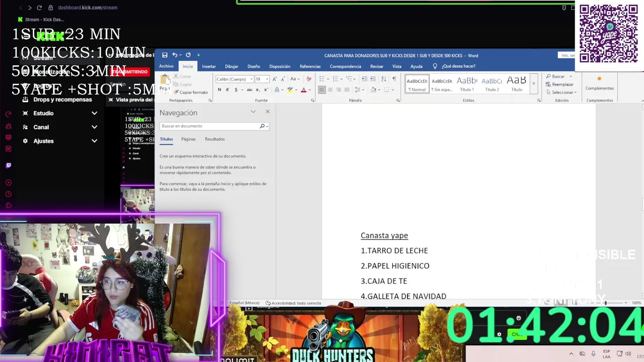The image size is (644, 362).
Task: Apply the Título 1 style
Action: (467, 84)
